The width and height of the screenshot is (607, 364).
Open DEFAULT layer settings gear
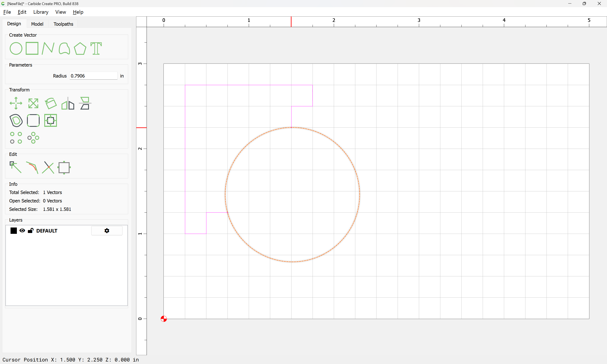tap(107, 231)
